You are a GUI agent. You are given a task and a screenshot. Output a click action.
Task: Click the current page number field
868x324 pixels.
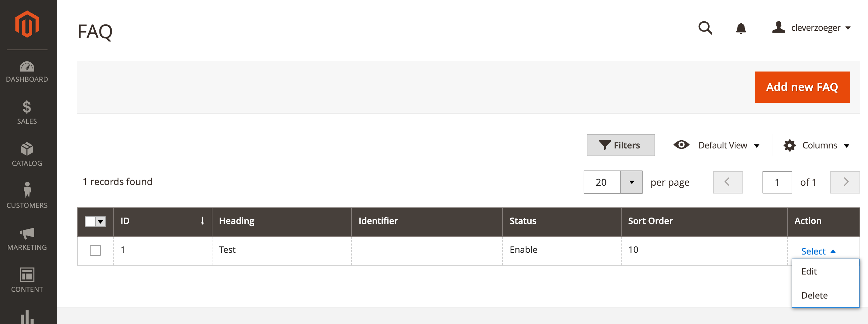coord(777,182)
